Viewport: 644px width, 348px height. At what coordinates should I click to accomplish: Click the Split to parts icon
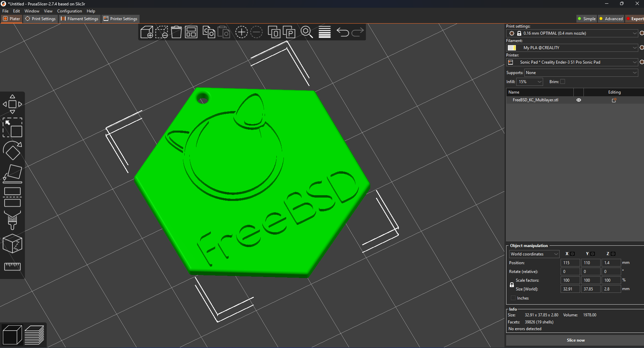pyautogui.click(x=289, y=32)
